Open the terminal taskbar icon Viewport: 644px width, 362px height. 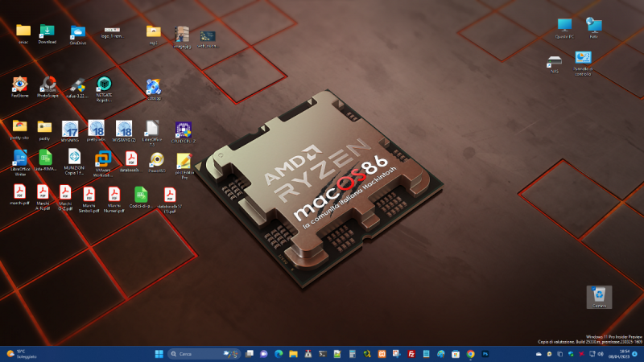click(x=323, y=354)
